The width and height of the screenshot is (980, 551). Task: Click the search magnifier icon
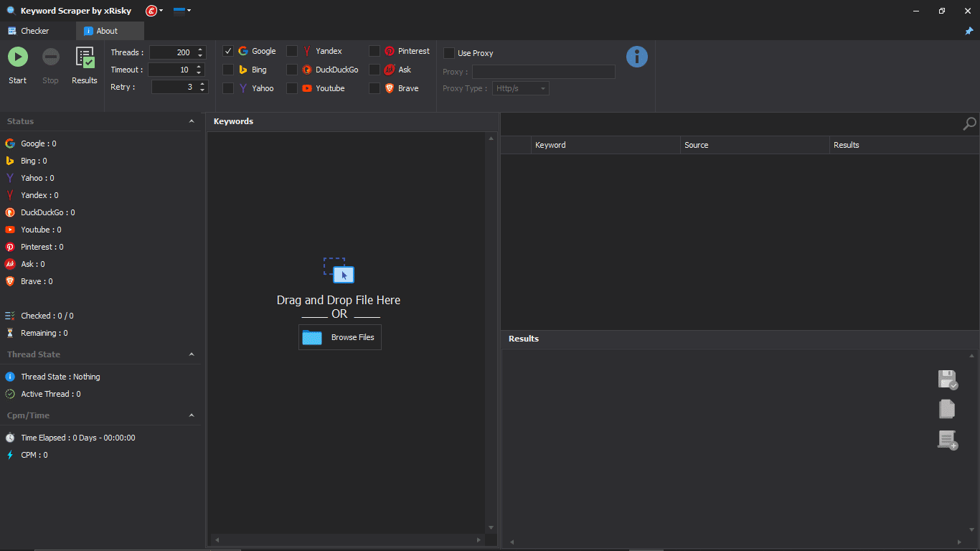pyautogui.click(x=969, y=124)
